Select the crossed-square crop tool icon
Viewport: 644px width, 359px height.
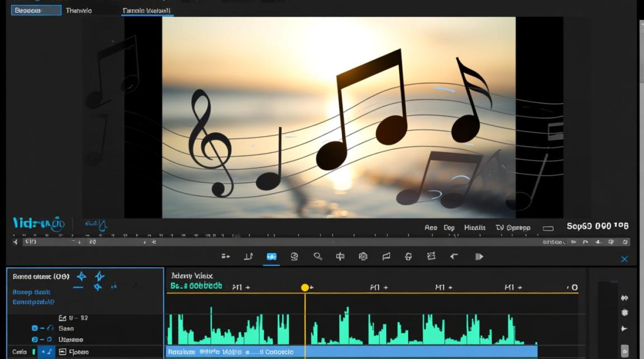coord(431,257)
